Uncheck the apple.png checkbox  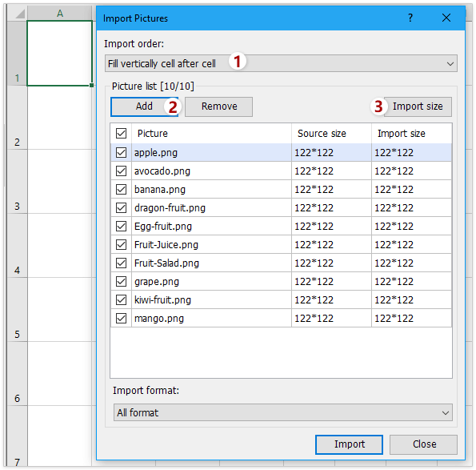[x=121, y=152]
